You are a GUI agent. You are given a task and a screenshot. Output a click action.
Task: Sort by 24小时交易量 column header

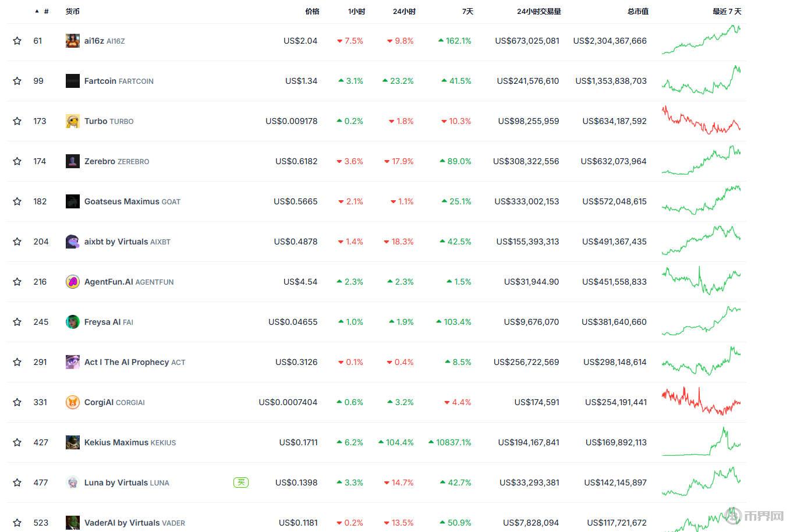tap(539, 11)
